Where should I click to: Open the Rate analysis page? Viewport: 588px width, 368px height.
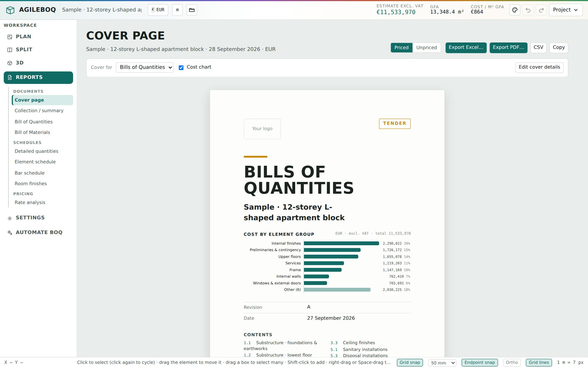click(x=42, y=203)
